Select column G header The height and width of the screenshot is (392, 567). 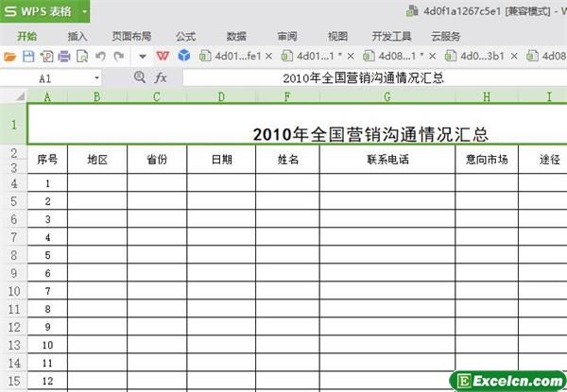(387, 96)
